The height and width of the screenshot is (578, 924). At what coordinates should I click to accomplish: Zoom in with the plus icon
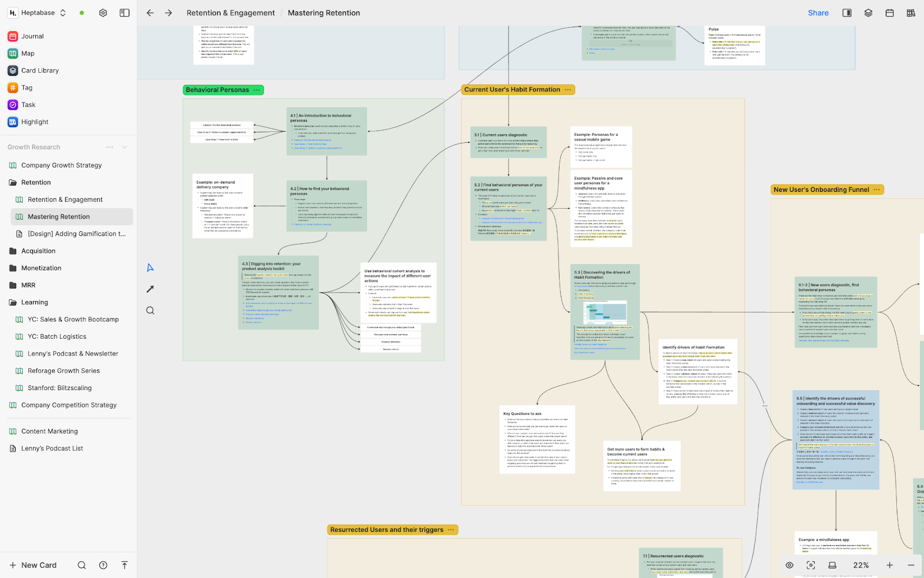click(x=889, y=565)
